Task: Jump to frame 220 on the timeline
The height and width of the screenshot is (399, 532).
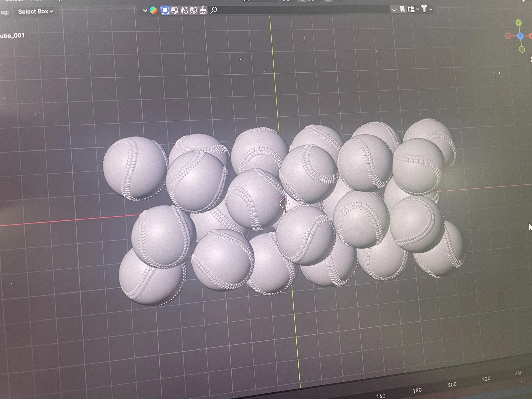Action: [486, 379]
